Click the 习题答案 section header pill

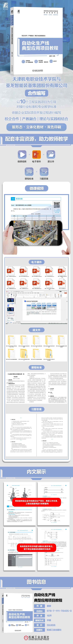[36, 409]
